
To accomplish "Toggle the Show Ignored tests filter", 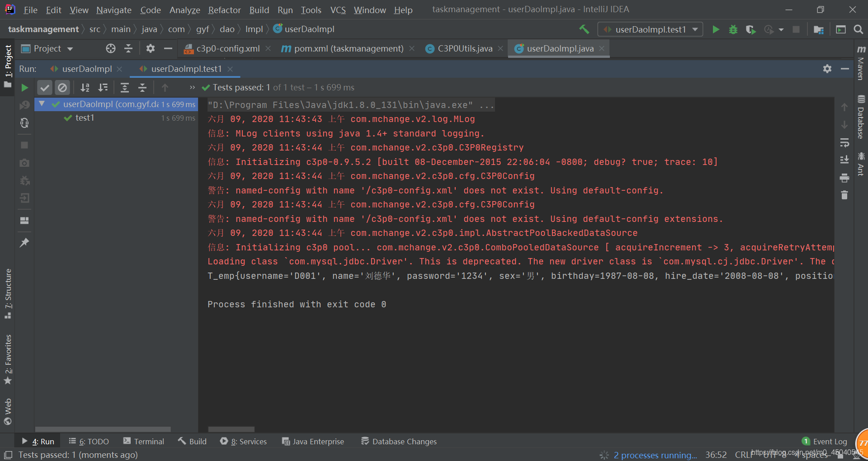I will (62, 87).
